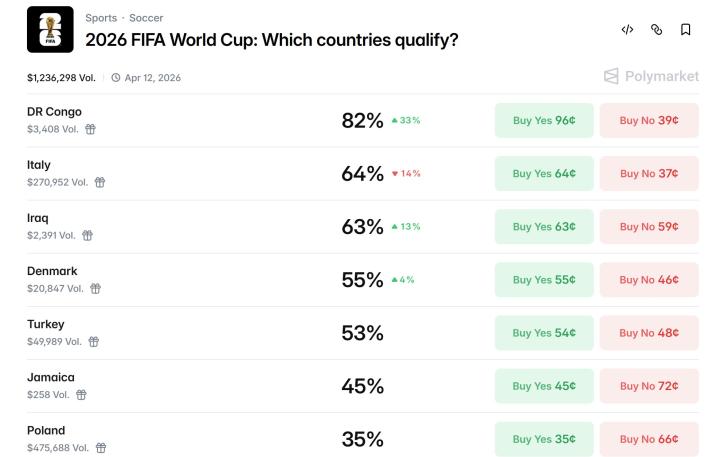
Task: Buy No on Italy at 37¢
Action: click(648, 173)
